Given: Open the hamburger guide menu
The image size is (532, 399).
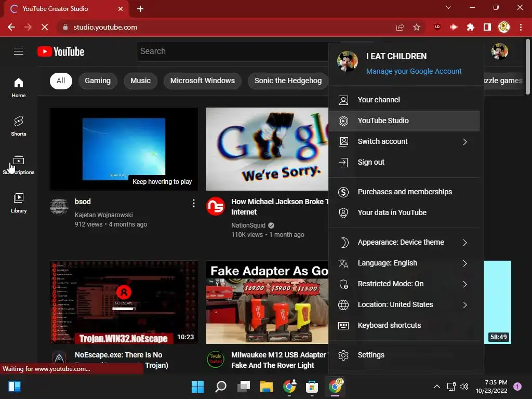Looking at the screenshot, I should coord(19,51).
